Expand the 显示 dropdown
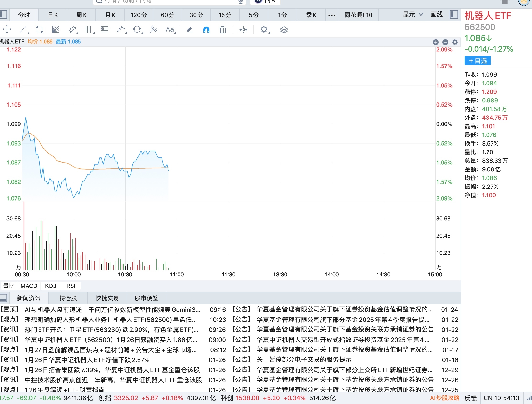This screenshot has height=404, width=532. pos(413,15)
